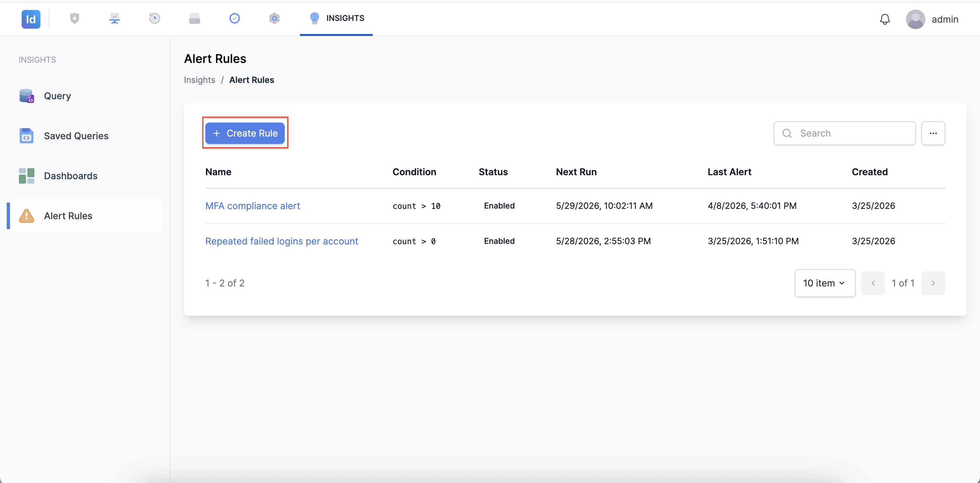The image size is (980, 483).
Task: Click the 'count > 10' condition cell
Action: [417, 206]
